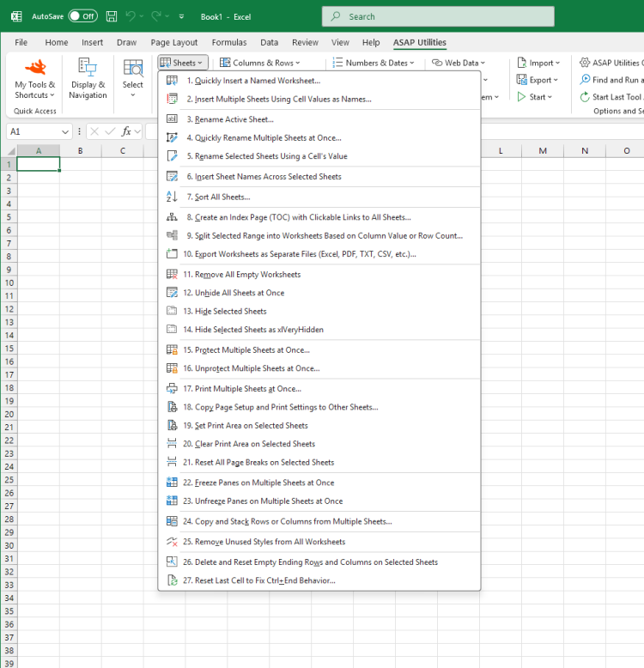Toggle the AutoSave switch
644x668 pixels.
coord(82,16)
